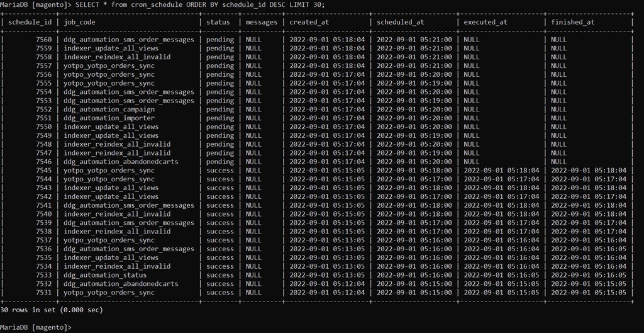Click the executed_at column header
Viewport: 644px width, 333px height.
tap(486, 22)
